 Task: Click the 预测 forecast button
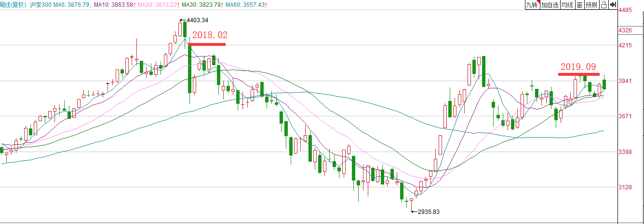pos(591,5)
